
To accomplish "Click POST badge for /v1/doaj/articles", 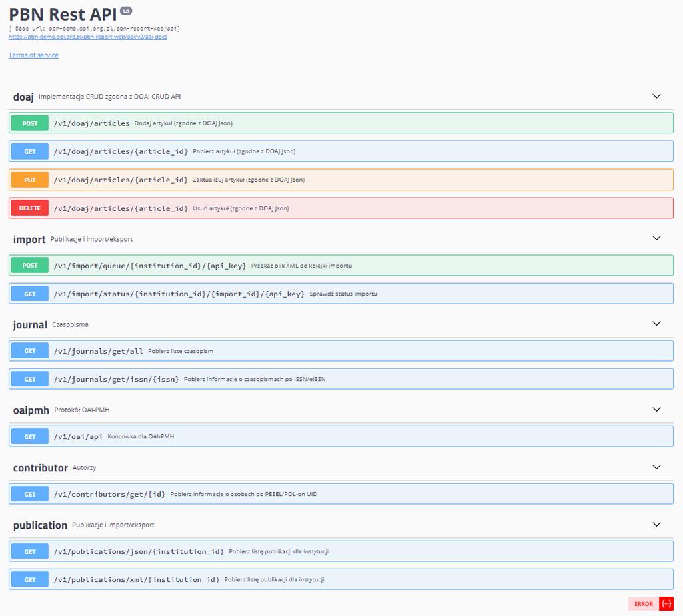I will [x=29, y=123].
